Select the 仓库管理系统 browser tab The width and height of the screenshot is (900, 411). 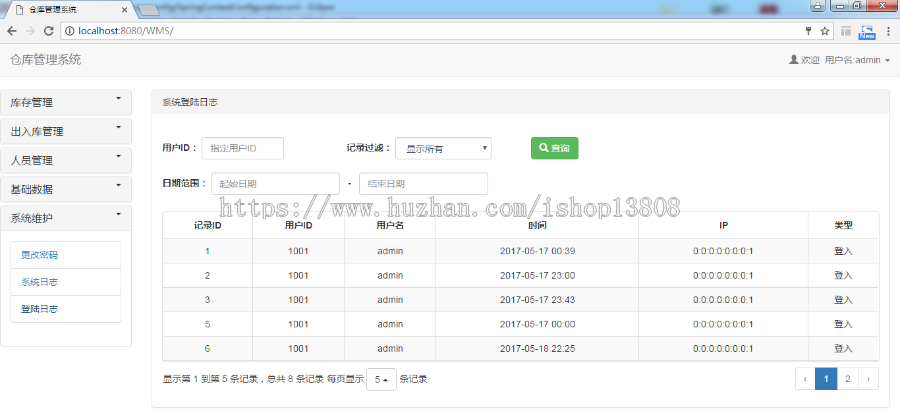click(72, 10)
